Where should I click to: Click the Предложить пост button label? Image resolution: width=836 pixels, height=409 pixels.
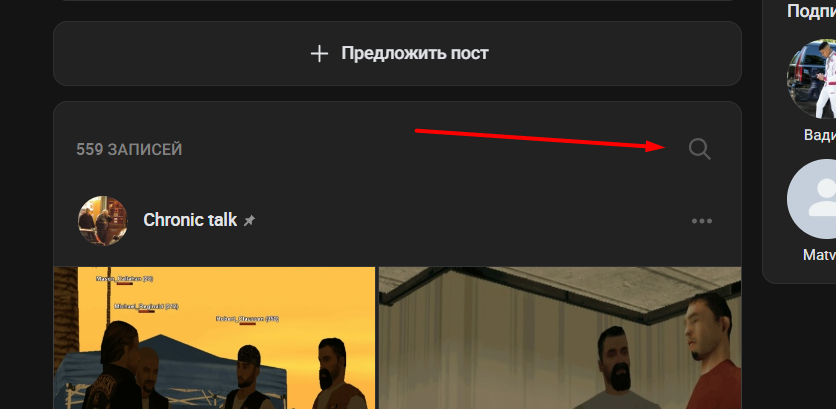point(415,53)
